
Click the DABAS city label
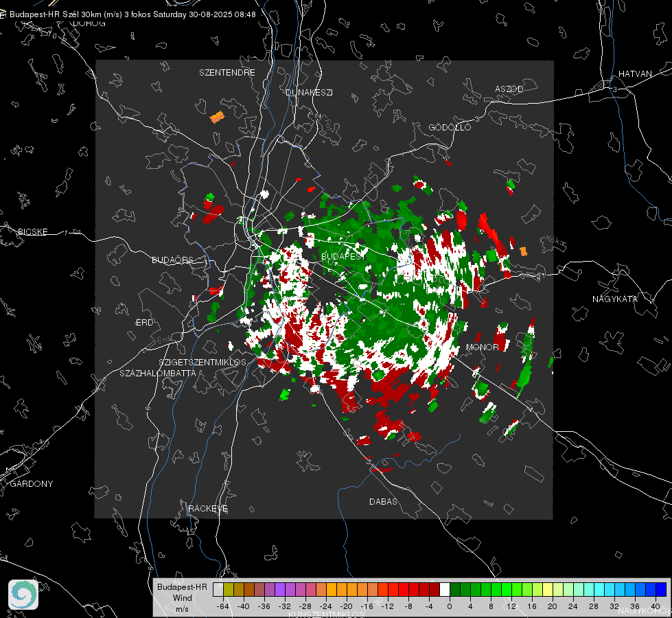coord(383,501)
